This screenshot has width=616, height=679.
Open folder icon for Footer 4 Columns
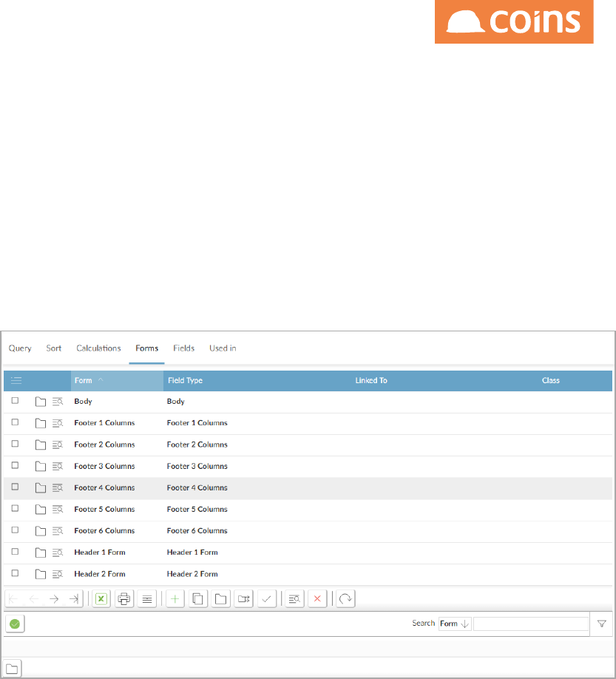click(41, 488)
